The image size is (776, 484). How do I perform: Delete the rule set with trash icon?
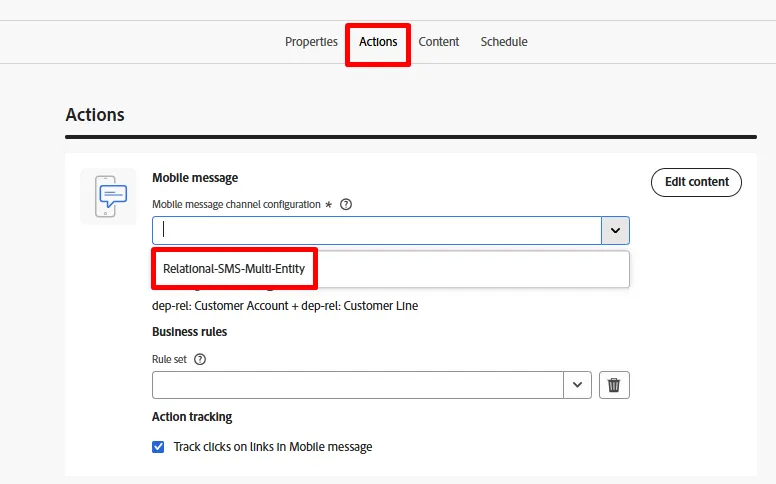[x=614, y=385]
